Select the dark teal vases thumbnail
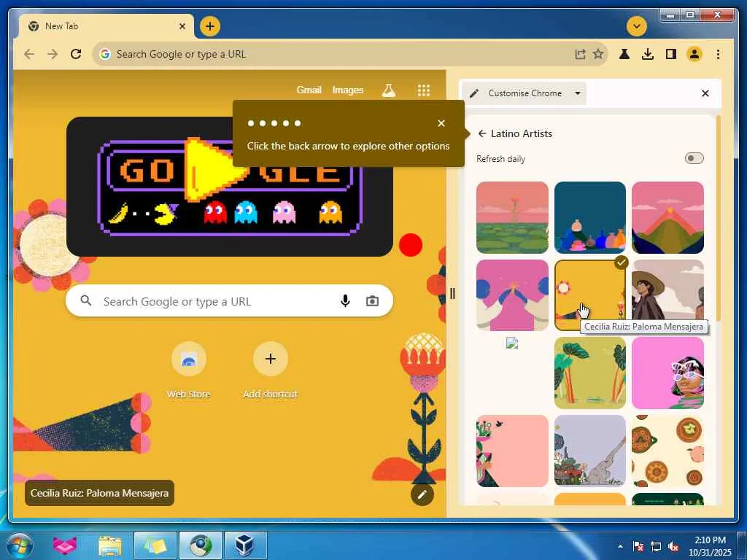 589,217
